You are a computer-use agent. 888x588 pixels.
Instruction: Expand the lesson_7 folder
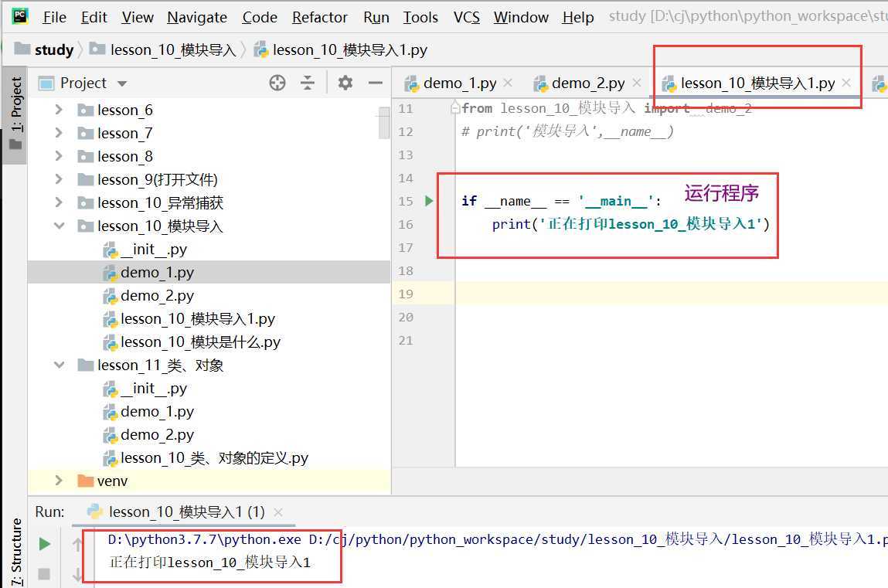(59, 132)
